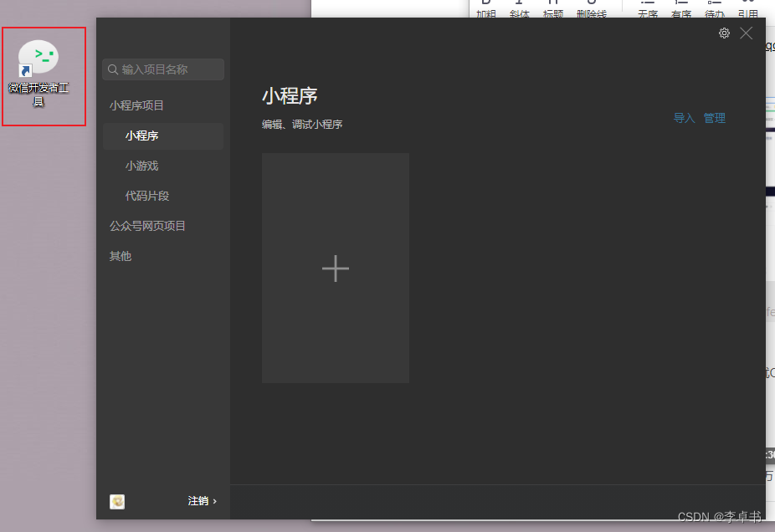Click the 小程序 page heading
This screenshot has width=775, height=532.
click(290, 96)
